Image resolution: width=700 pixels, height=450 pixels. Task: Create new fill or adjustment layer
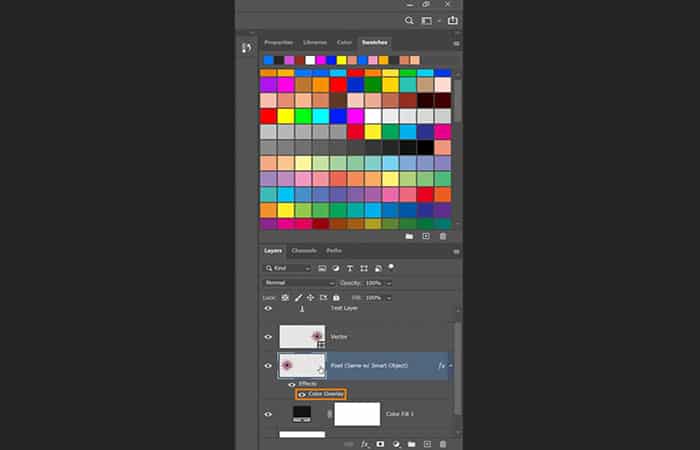(x=396, y=444)
